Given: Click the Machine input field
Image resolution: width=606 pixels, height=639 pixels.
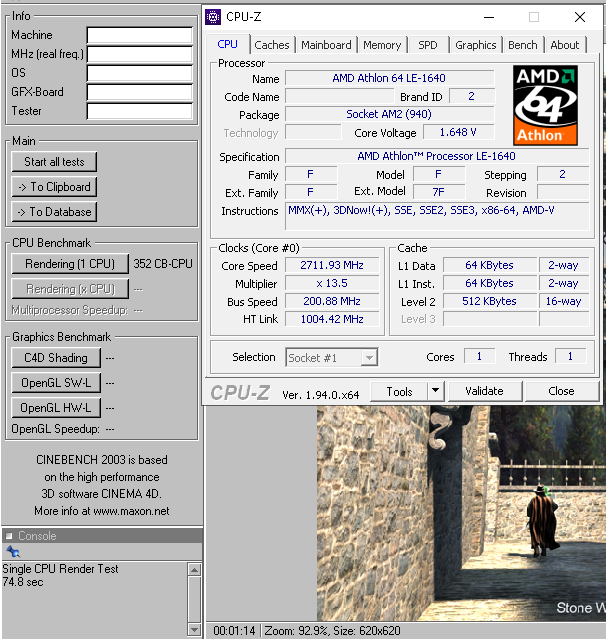Looking at the screenshot, I should coord(139,35).
